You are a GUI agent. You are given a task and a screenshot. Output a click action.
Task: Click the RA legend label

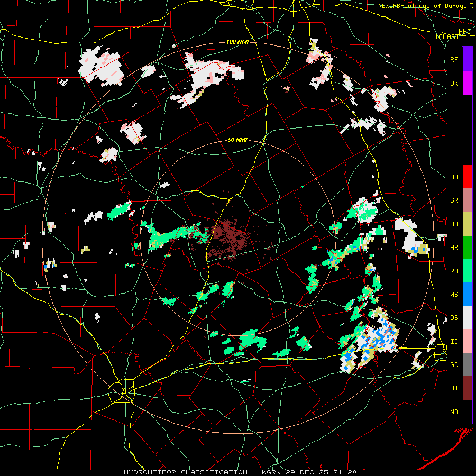[454, 271]
